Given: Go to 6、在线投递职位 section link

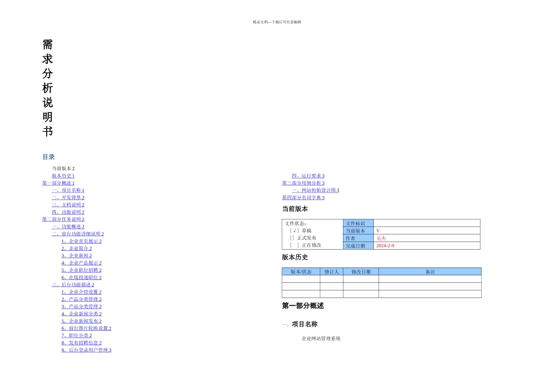Looking at the screenshot, I should click(x=81, y=278).
